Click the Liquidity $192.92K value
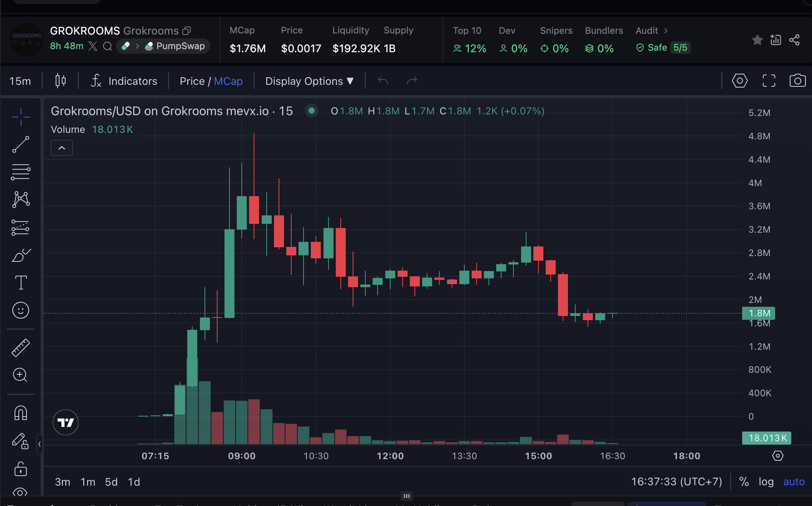The image size is (812, 506). [x=356, y=49]
